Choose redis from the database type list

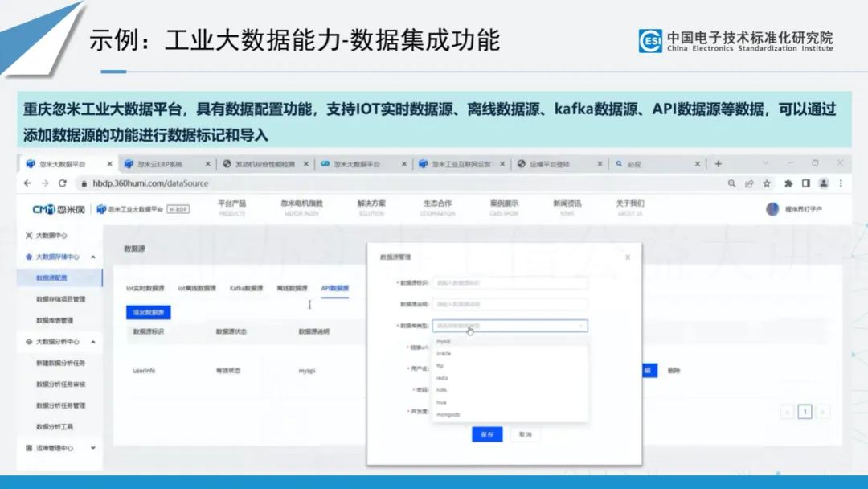coord(510,378)
